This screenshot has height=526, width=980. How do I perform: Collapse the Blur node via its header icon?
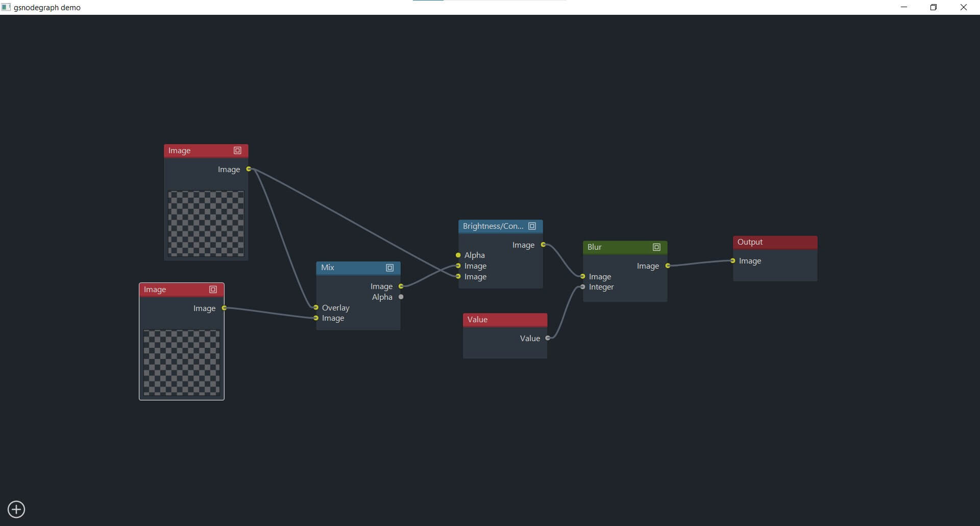[x=656, y=247]
